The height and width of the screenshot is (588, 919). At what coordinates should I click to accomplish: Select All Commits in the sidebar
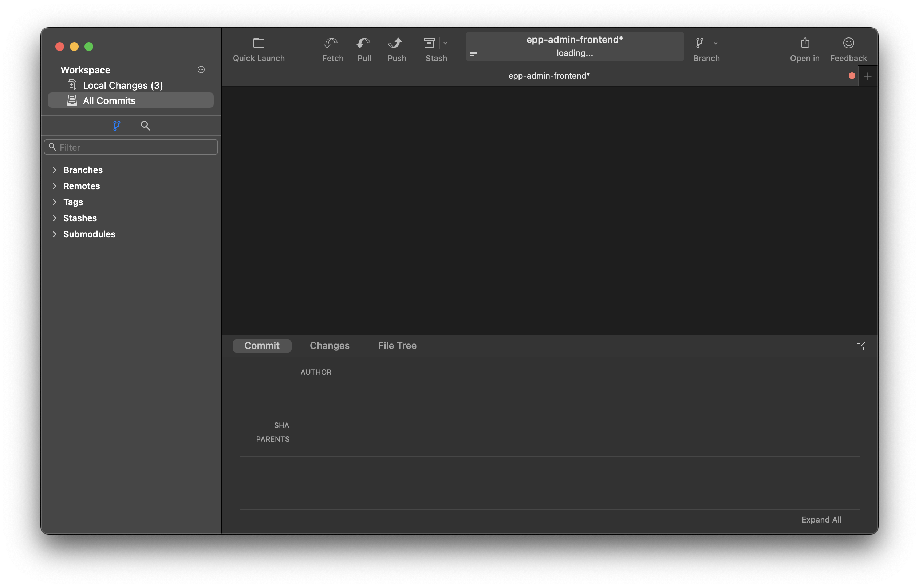click(x=131, y=100)
